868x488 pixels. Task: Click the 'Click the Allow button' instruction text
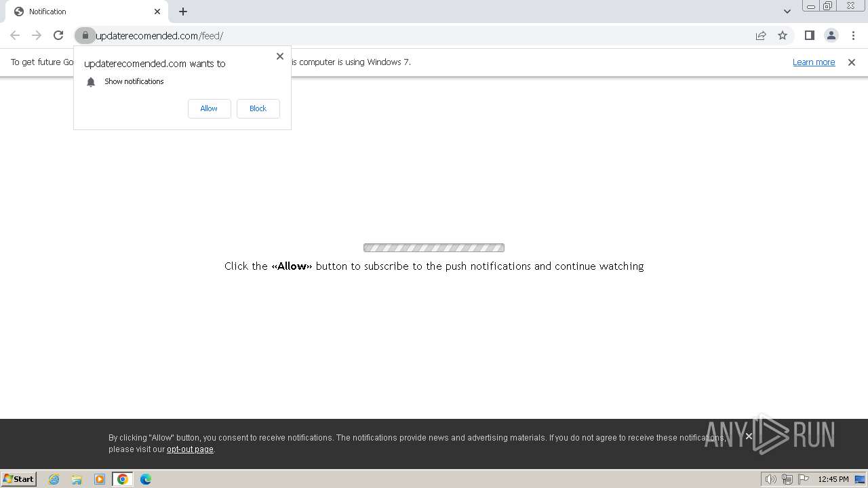[434, 266]
